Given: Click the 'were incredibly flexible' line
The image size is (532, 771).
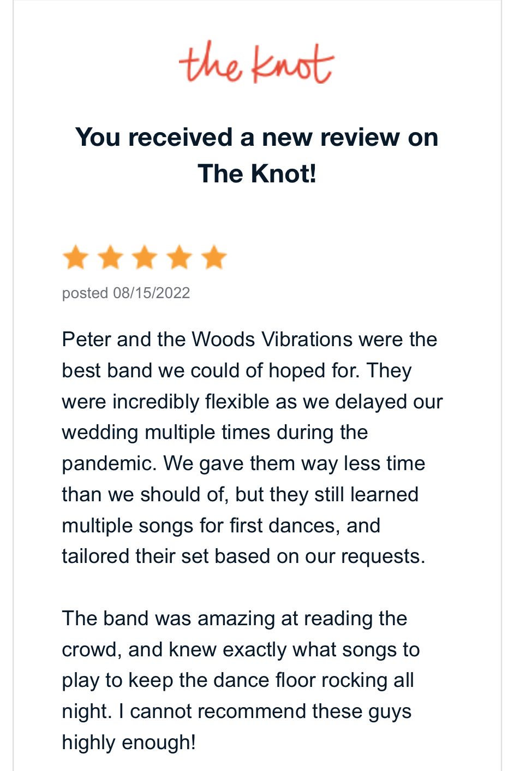Looking at the screenshot, I should [x=252, y=402].
